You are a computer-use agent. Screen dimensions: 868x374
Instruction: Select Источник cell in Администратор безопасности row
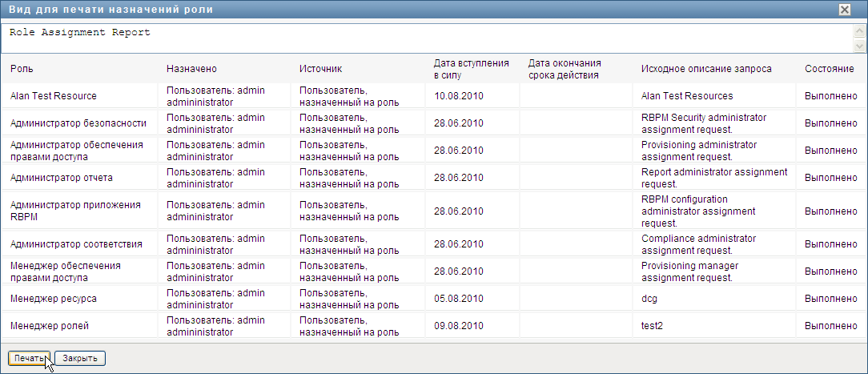[349, 123]
